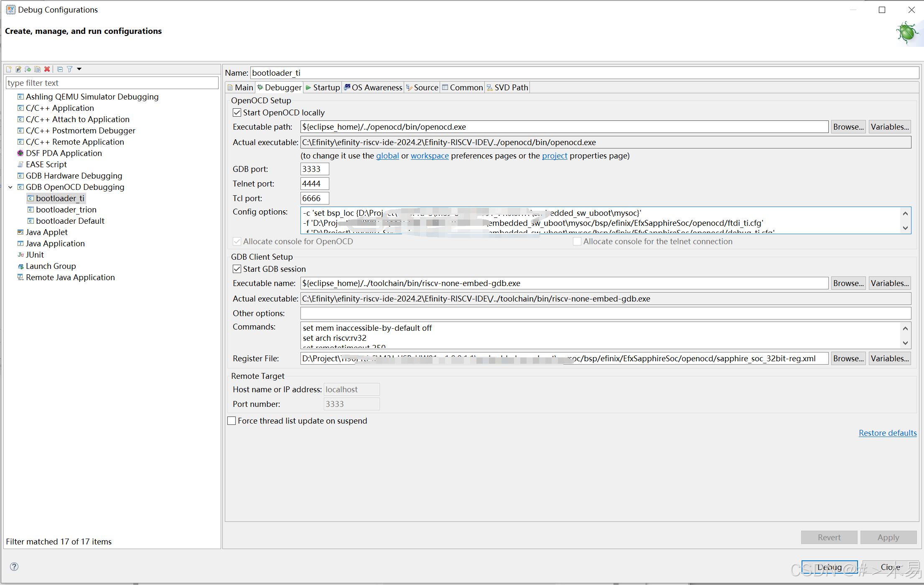Click the Name field containing bootloader_ti
Screen dimensions: 924x585
click(x=584, y=73)
